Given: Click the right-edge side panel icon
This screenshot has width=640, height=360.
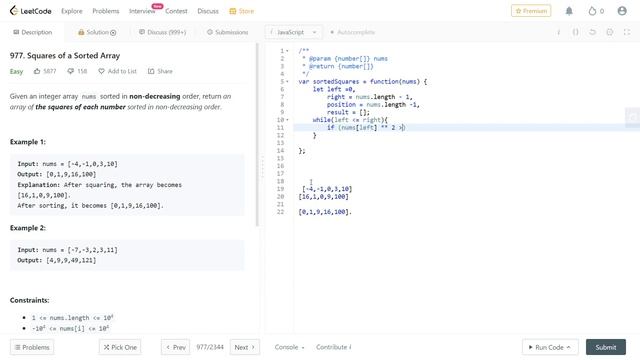Looking at the screenshot, I should click(633, 118).
